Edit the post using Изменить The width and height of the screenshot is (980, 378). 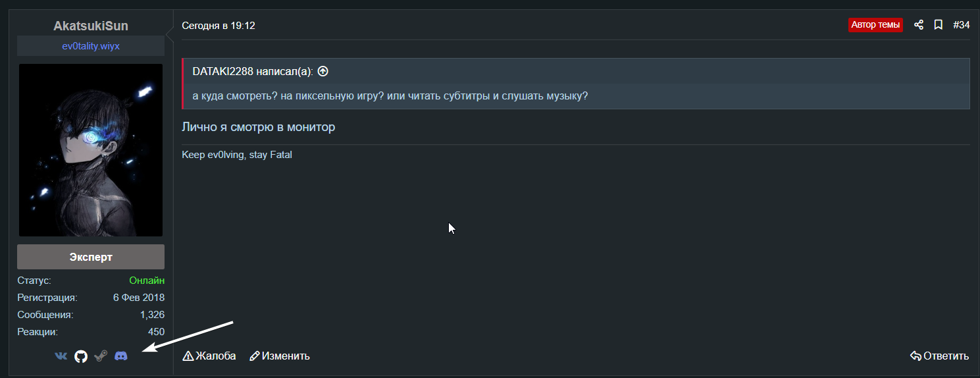click(286, 356)
